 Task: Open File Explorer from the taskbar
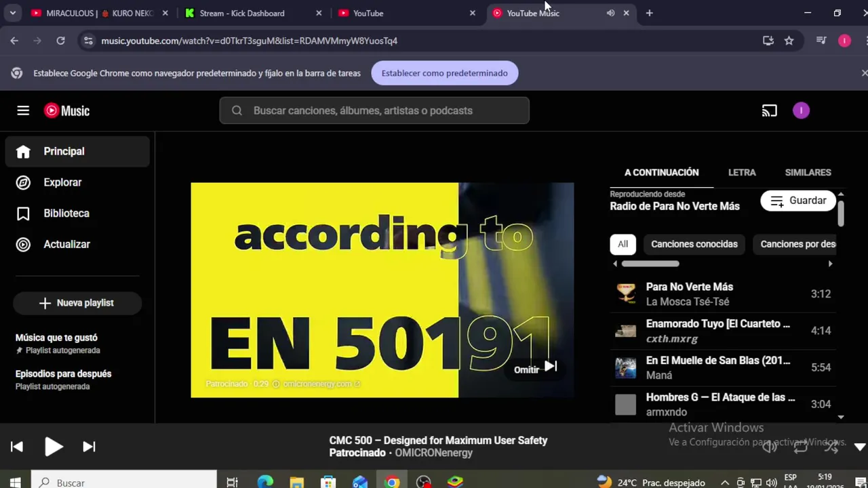pos(296,483)
